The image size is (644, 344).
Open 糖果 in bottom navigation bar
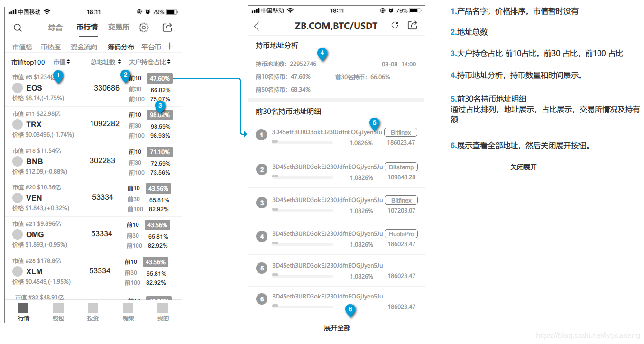128,312
